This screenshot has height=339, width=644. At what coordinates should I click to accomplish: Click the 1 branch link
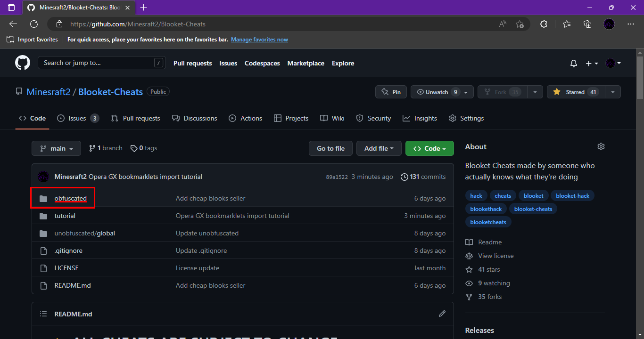pos(106,148)
